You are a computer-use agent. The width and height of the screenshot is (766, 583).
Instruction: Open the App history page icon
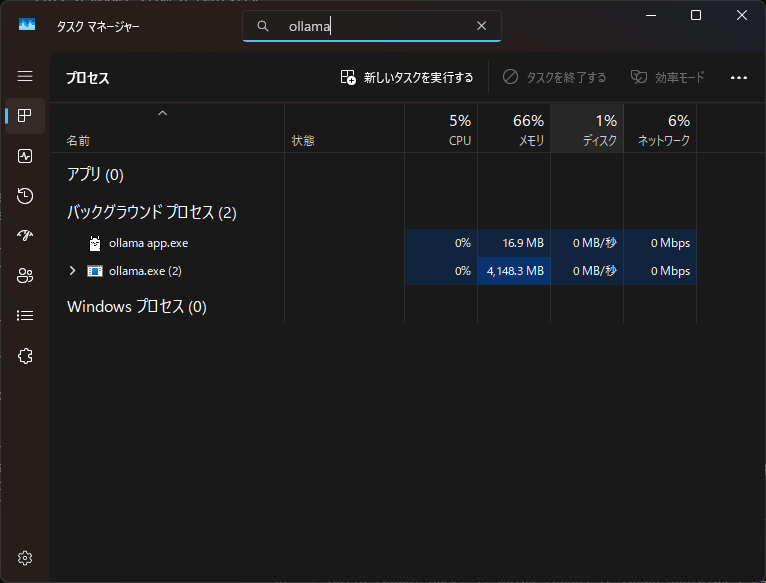25,196
